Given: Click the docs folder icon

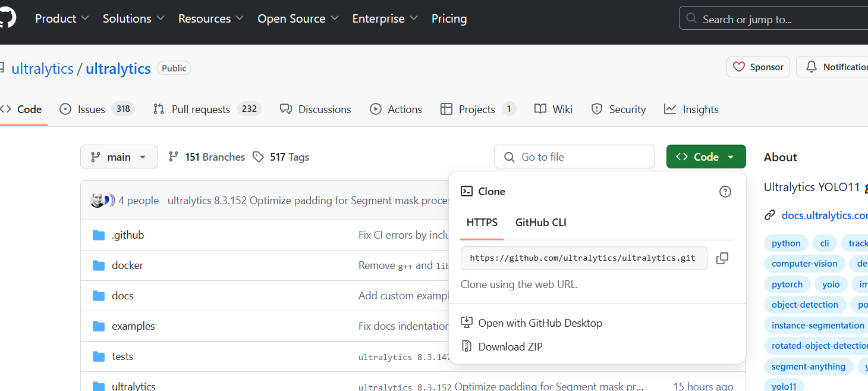Looking at the screenshot, I should pyautogui.click(x=99, y=296).
